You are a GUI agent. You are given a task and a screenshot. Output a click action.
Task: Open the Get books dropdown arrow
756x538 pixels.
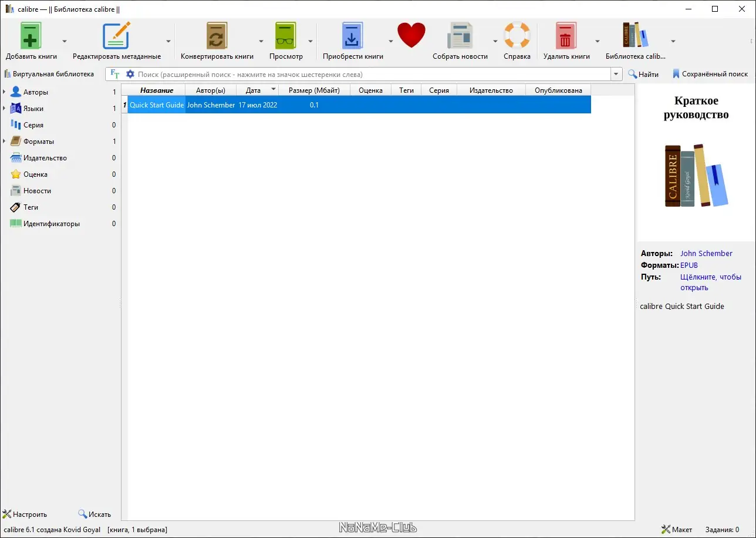(x=390, y=41)
